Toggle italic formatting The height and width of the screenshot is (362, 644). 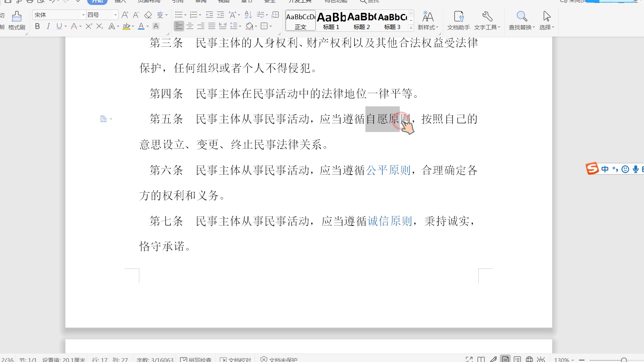pos(48,26)
